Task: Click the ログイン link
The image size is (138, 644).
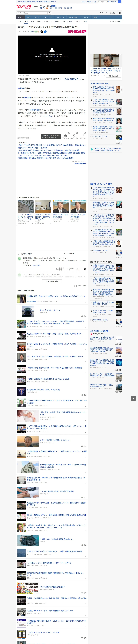Action: [x=42, y=8]
